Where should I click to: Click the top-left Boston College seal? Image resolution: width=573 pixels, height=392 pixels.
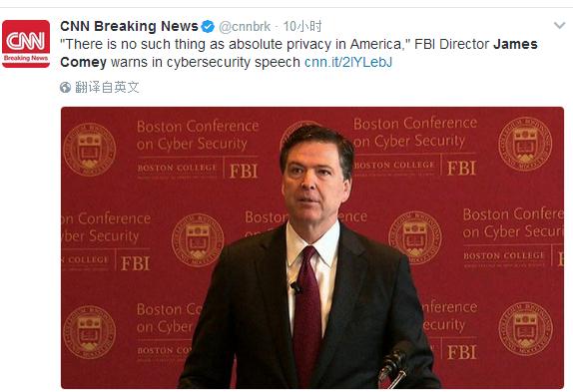90,150
